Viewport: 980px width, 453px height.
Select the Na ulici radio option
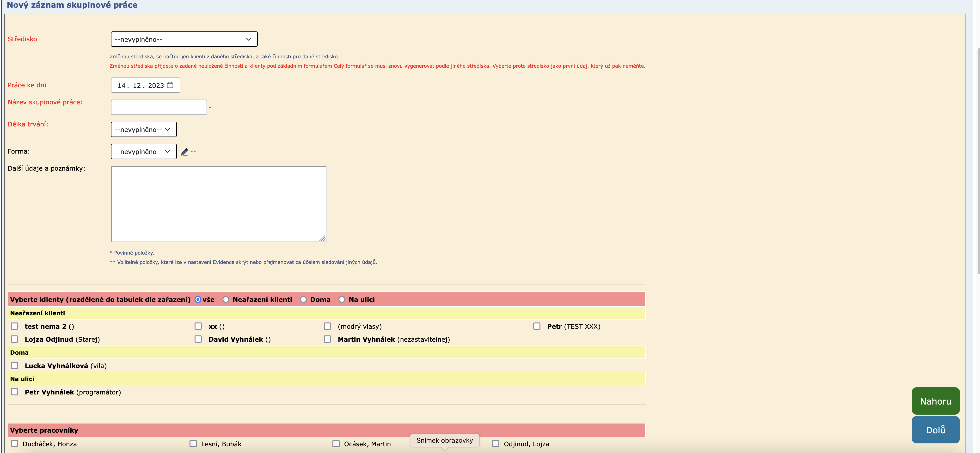[x=342, y=299]
